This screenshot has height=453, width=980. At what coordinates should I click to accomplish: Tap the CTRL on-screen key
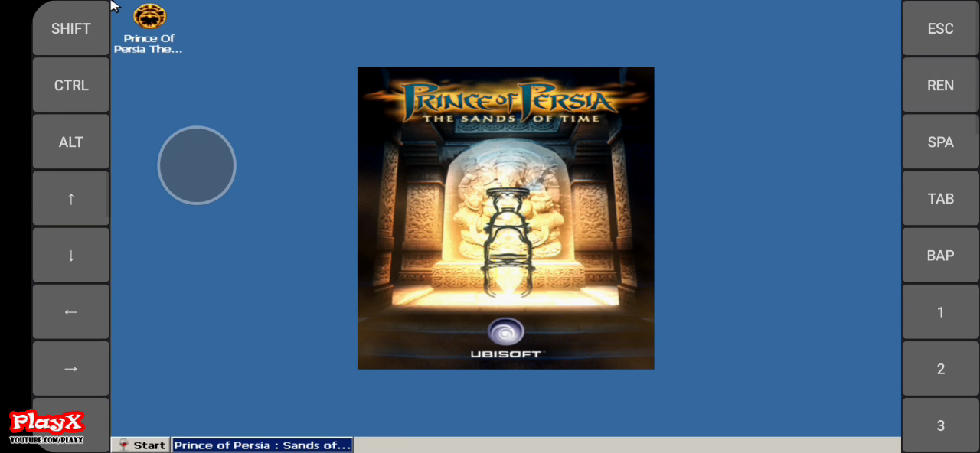[71, 85]
